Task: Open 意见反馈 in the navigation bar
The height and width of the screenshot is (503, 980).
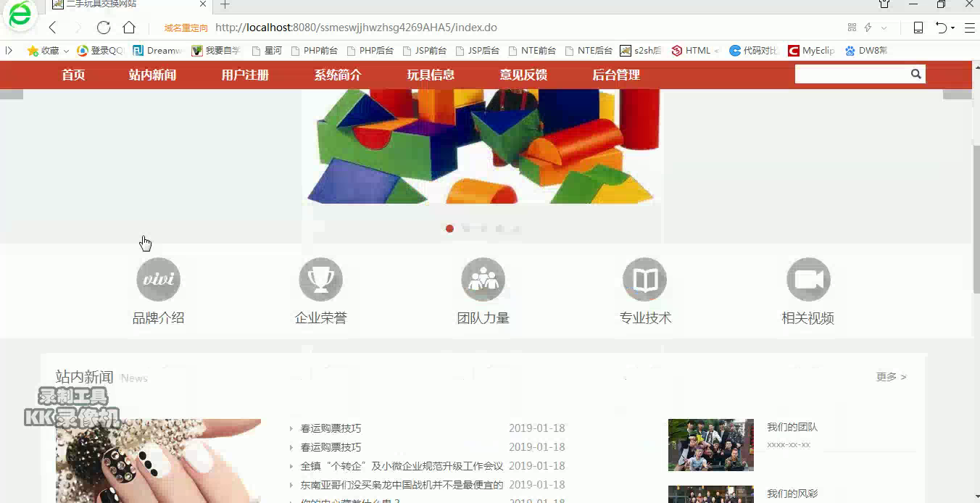Action: [523, 75]
